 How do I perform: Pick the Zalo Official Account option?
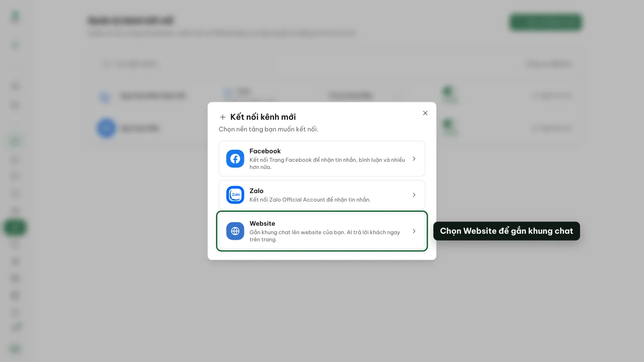(x=322, y=195)
